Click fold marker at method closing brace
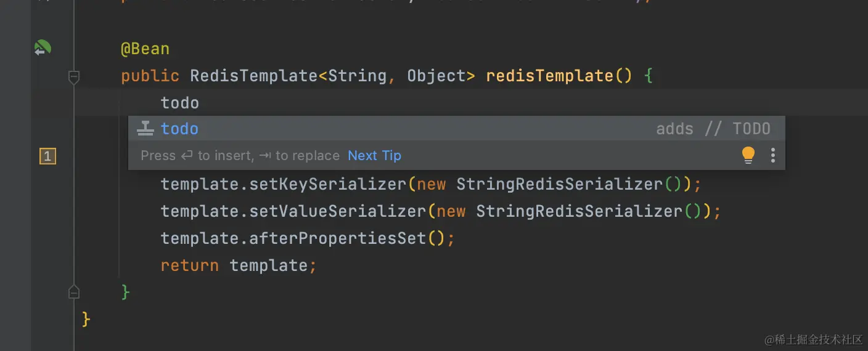 74,291
